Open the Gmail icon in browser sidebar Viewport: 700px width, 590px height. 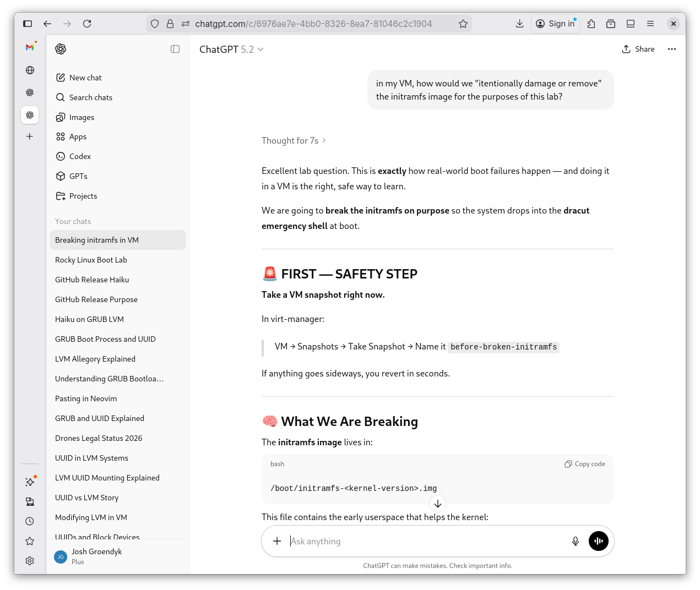pos(30,47)
